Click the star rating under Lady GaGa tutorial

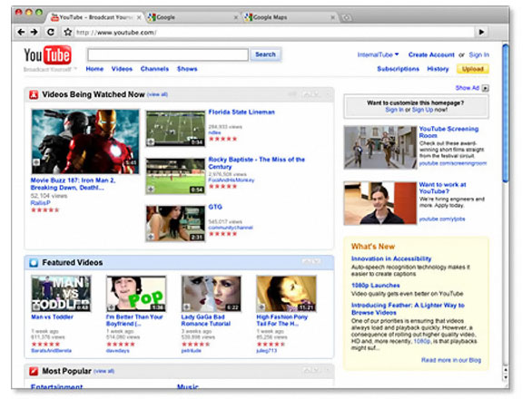click(x=195, y=345)
